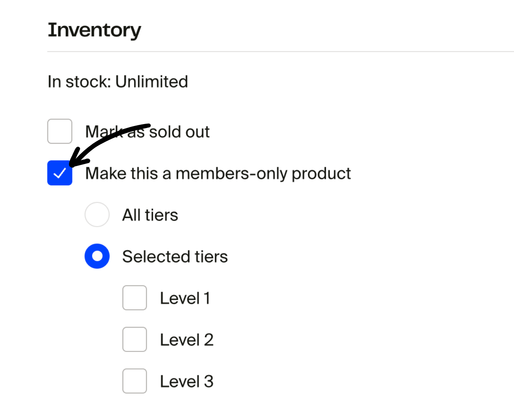Click the blue checked members-only checkbox
514x420 pixels.
pos(59,173)
